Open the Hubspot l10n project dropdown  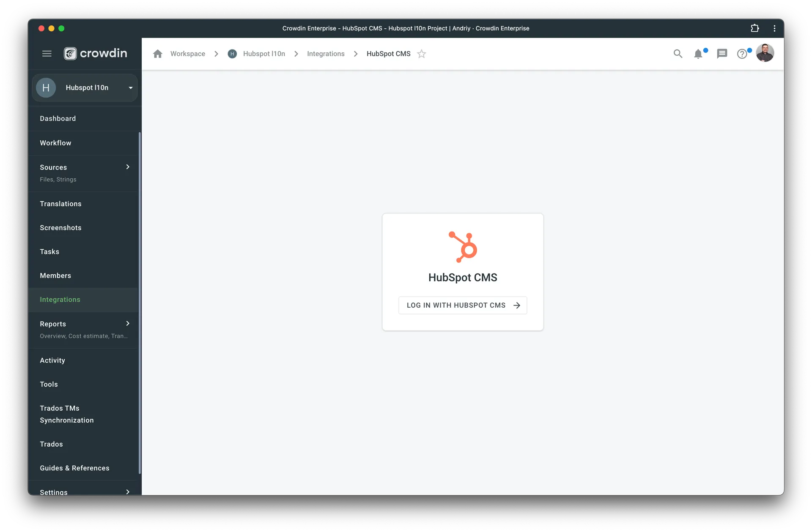pos(85,87)
